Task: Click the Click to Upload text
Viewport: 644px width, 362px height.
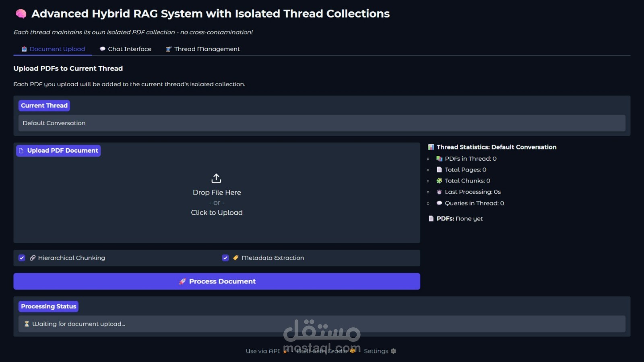Action: coord(217,213)
